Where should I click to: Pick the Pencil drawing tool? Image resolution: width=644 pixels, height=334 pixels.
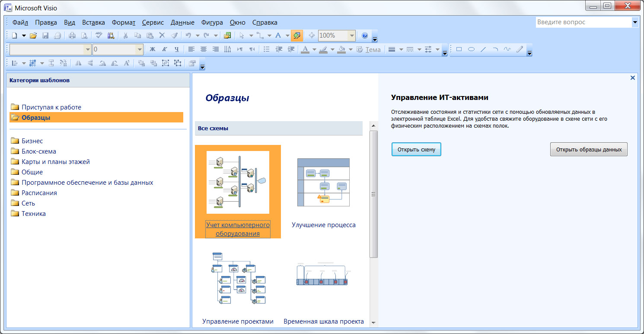pyautogui.click(x=520, y=49)
